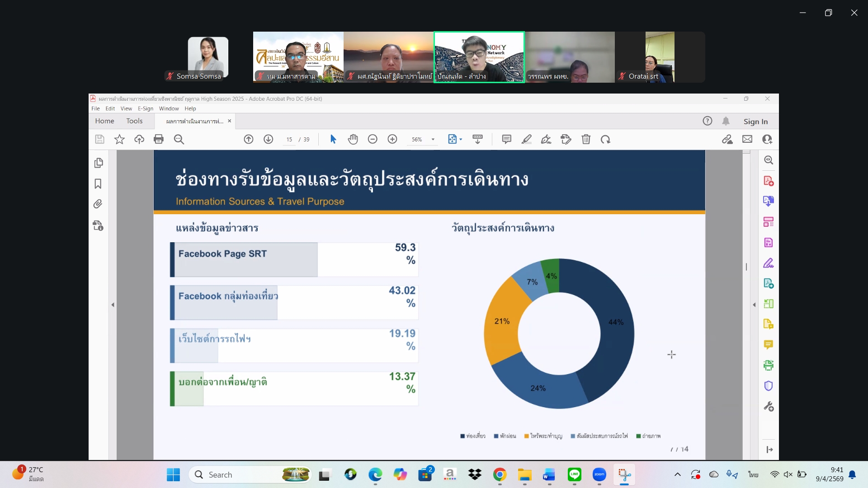Switch to the Tools tab

pos(134,121)
